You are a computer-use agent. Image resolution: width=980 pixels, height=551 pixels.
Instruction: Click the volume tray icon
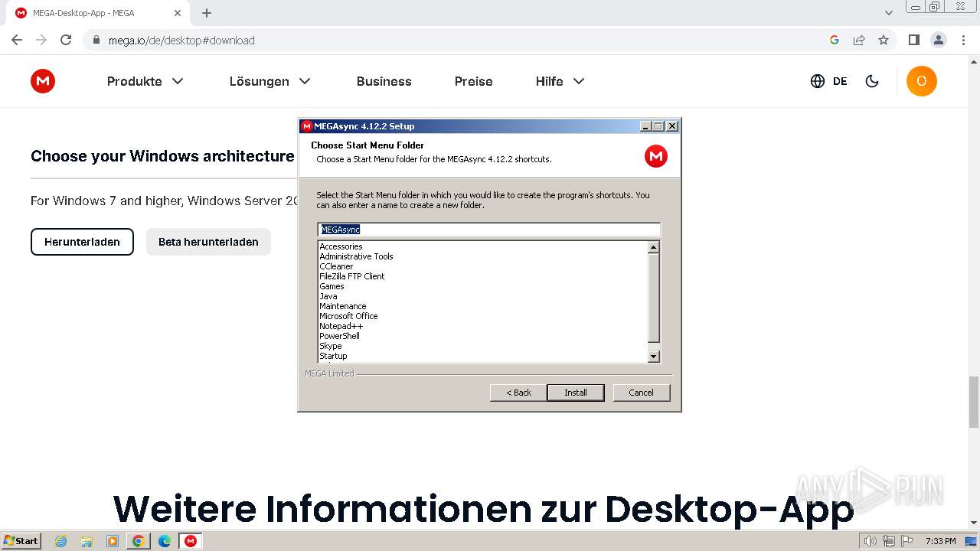pyautogui.click(x=871, y=541)
